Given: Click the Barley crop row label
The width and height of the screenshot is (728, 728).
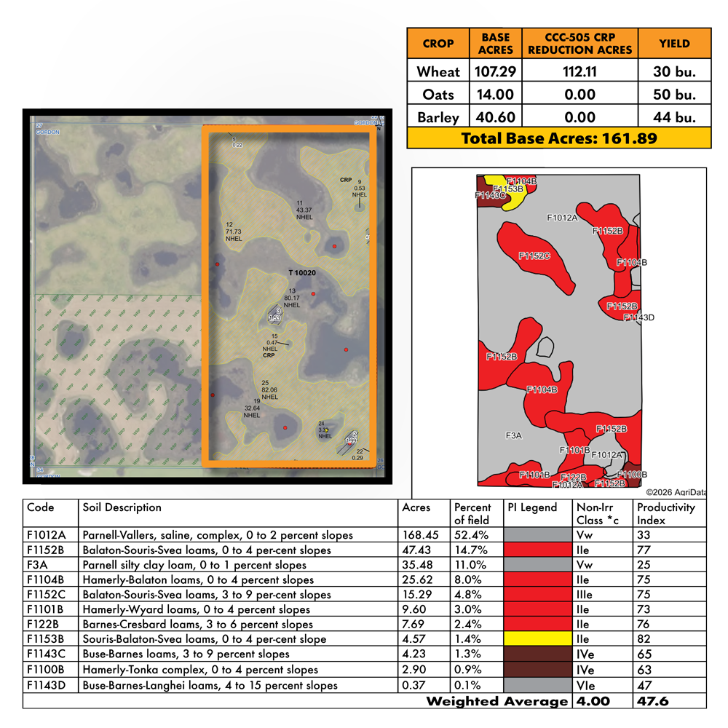Looking at the screenshot, I should pyautogui.click(x=438, y=117).
